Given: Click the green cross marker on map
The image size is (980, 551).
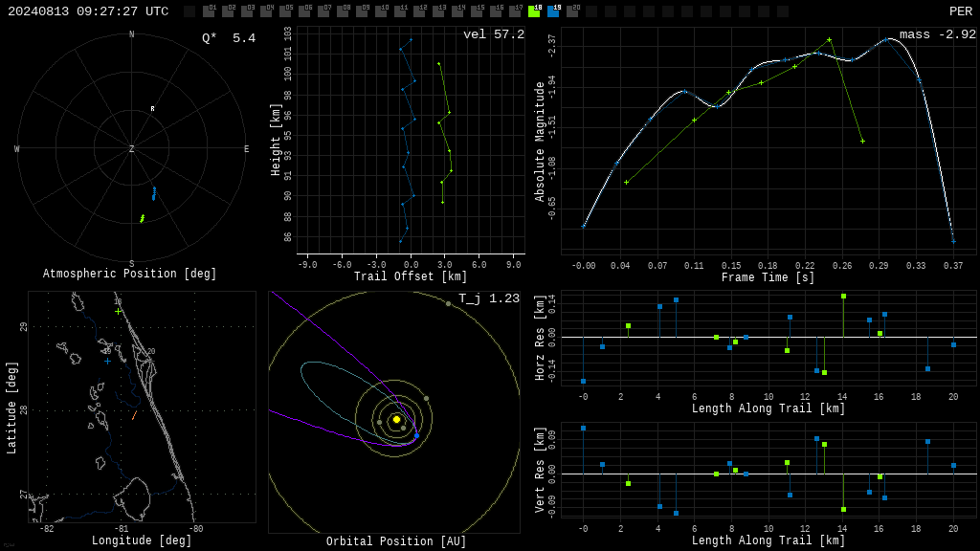Looking at the screenshot, I should point(118,311).
